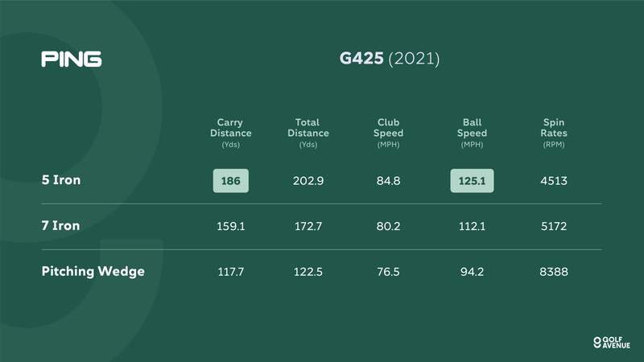Image resolution: width=644 pixels, height=362 pixels.
Task: Click the 5 Iron total distance 202.9
Action: [x=308, y=181]
